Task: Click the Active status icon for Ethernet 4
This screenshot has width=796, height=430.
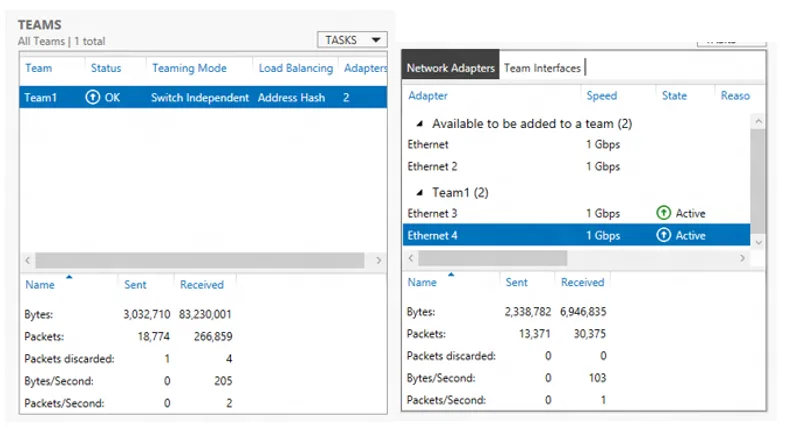Action: tap(664, 235)
